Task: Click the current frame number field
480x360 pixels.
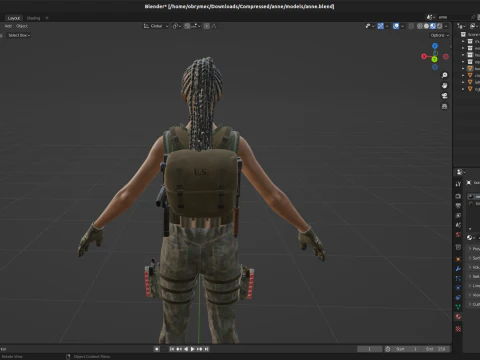Action: [x=369, y=349]
